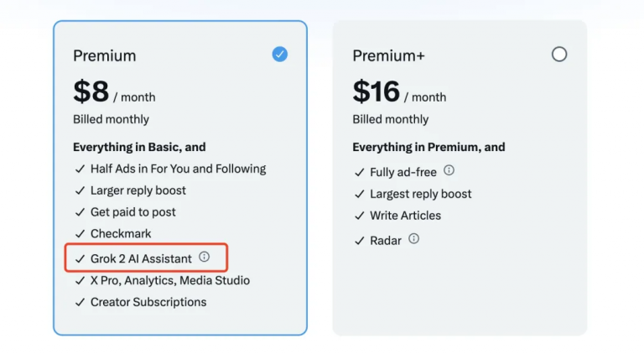The width and height of the screenshot is (644, 354).
Task: Click the Grok 2 AI Assistant label
Action: point(141,258)
